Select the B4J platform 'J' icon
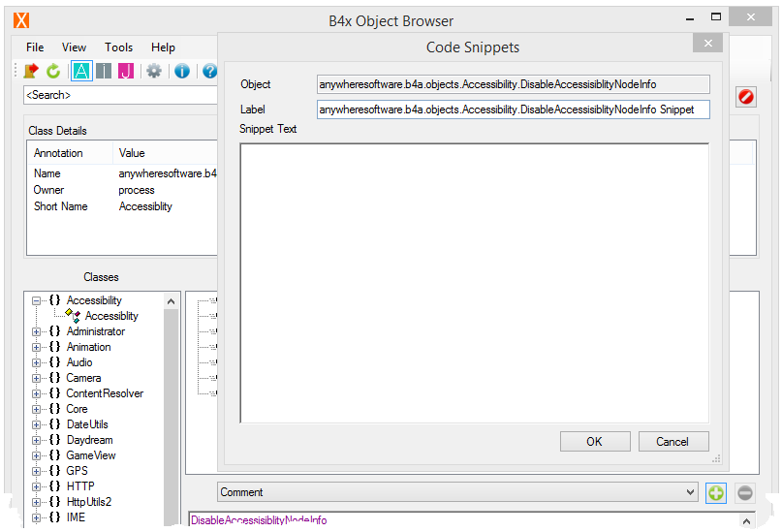782x532 pixels. click(x=126, y=71)
